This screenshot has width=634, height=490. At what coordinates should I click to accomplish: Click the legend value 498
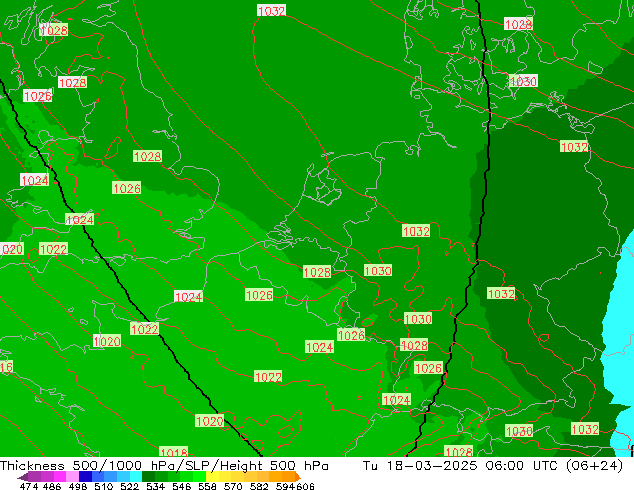(78, 486)
